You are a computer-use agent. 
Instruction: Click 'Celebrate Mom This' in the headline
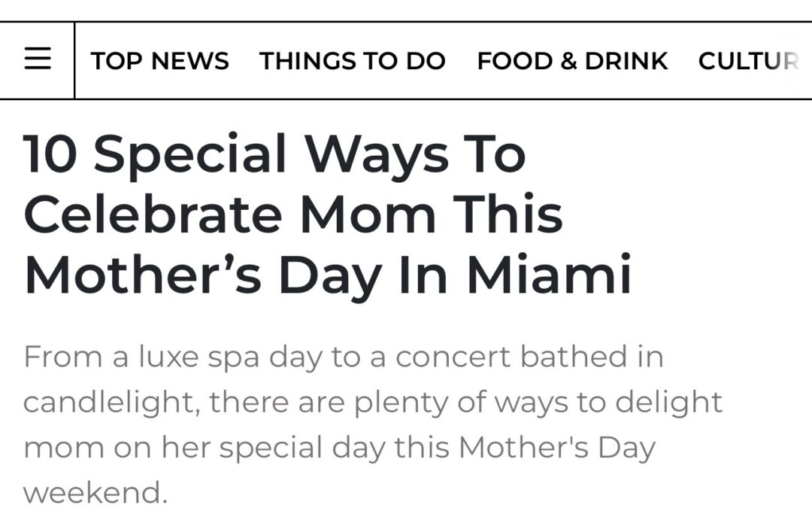click(x=293, y=214)
